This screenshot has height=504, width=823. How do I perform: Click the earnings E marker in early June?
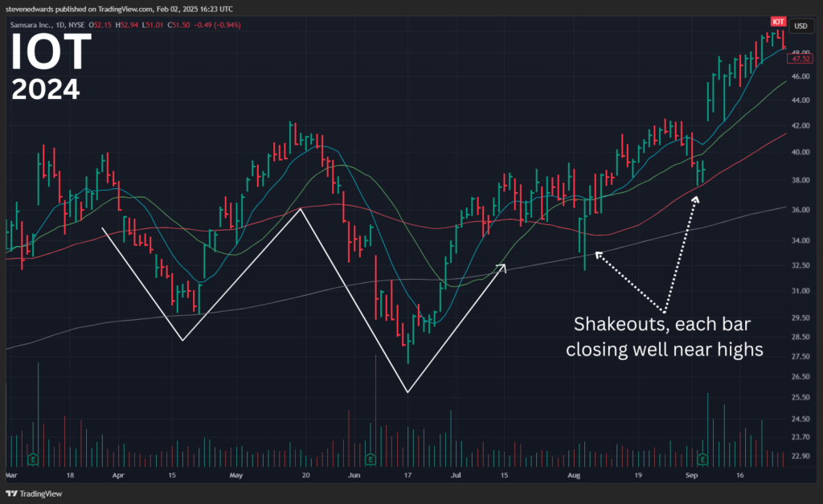371,459
